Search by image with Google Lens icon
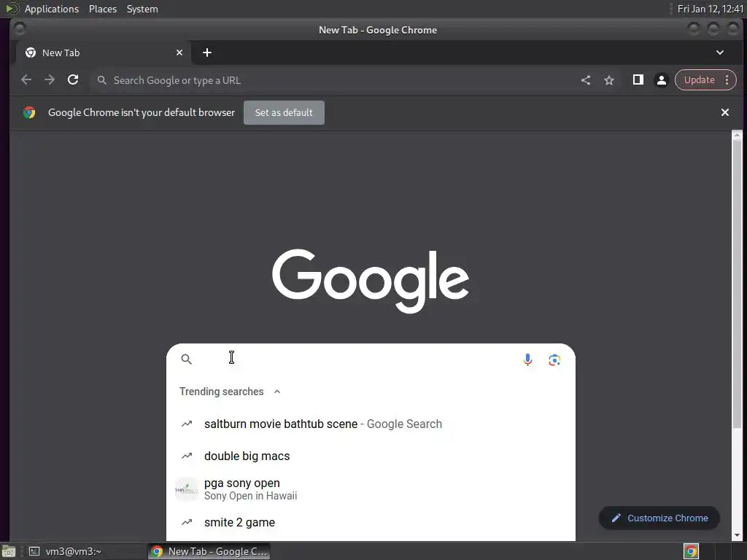Screen dimensions: 747x560 [x=554, y=360]
